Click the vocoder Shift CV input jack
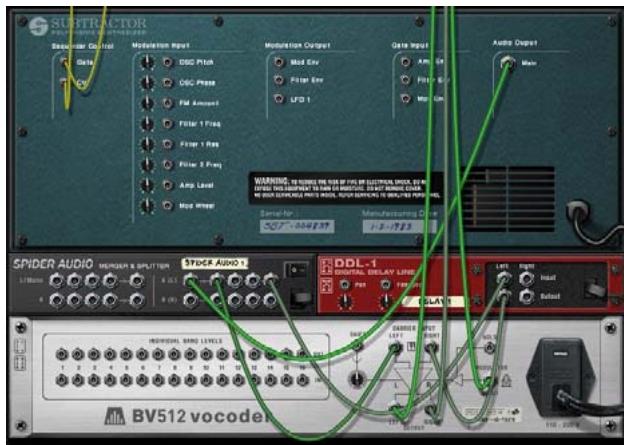Screen dimensions: 624x445 coord(357,347)
